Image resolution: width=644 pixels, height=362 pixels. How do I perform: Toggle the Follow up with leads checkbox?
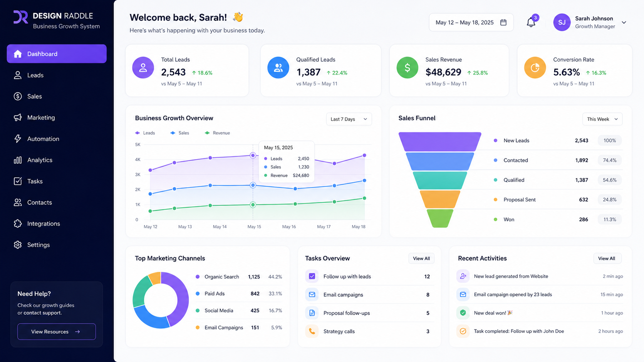(312, 276)
